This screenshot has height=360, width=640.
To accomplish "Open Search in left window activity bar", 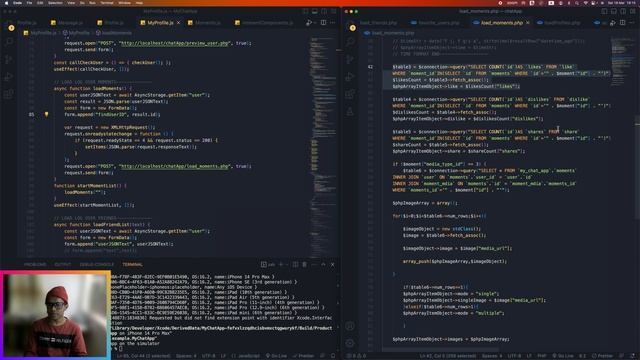I will coord(9,41).
